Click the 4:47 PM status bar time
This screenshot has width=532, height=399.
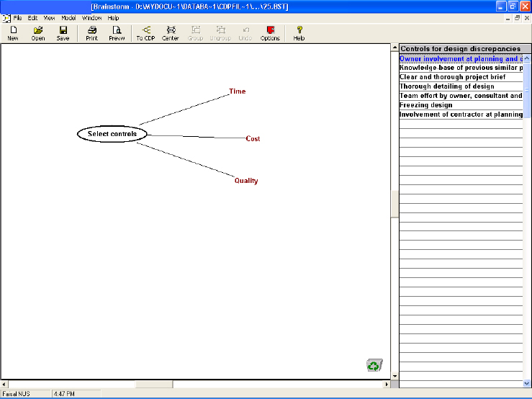click(x=64, y=394)
